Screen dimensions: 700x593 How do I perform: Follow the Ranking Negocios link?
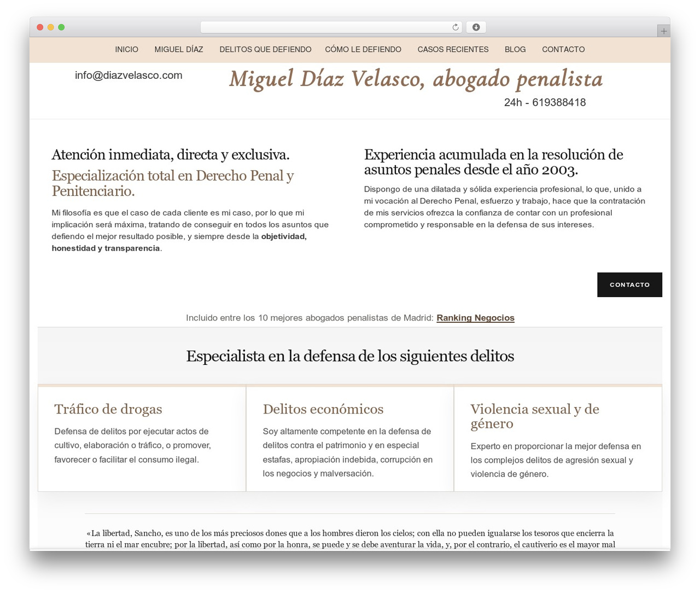475,318
